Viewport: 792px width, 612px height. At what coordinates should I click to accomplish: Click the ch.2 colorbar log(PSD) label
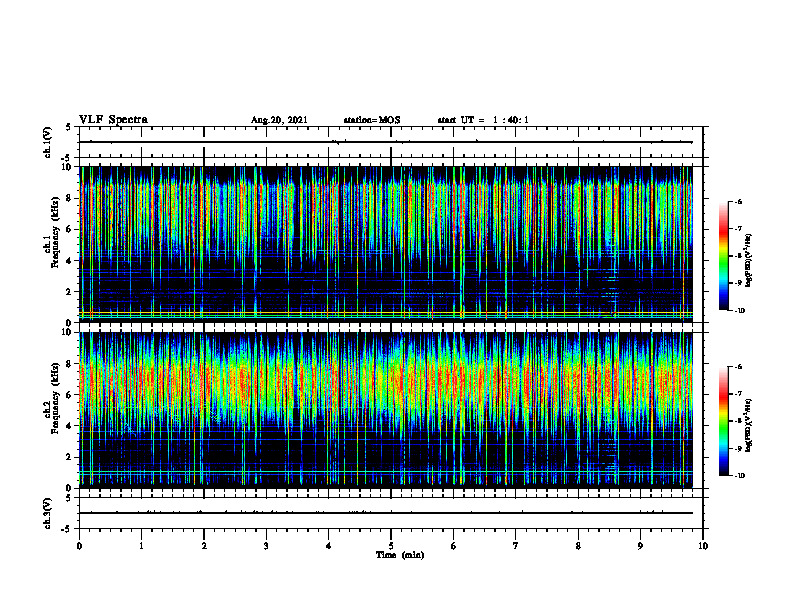(749, 425)
